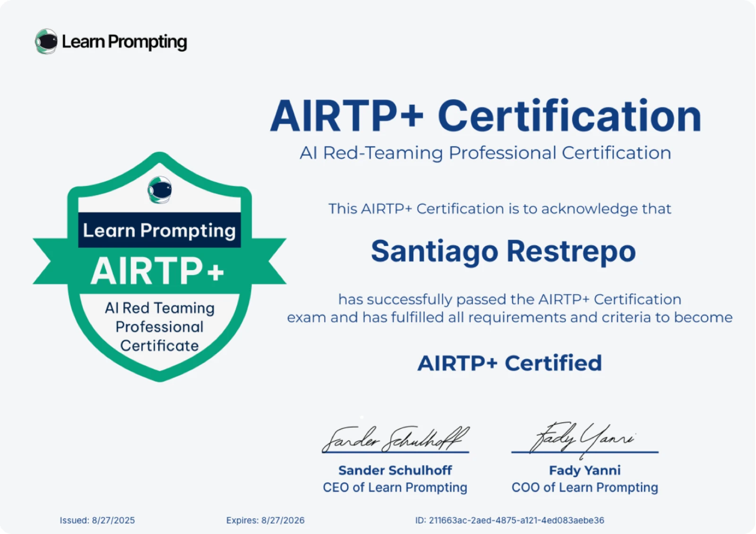Click the 'Issued: 8/27/2025' date

coord(97,520)
